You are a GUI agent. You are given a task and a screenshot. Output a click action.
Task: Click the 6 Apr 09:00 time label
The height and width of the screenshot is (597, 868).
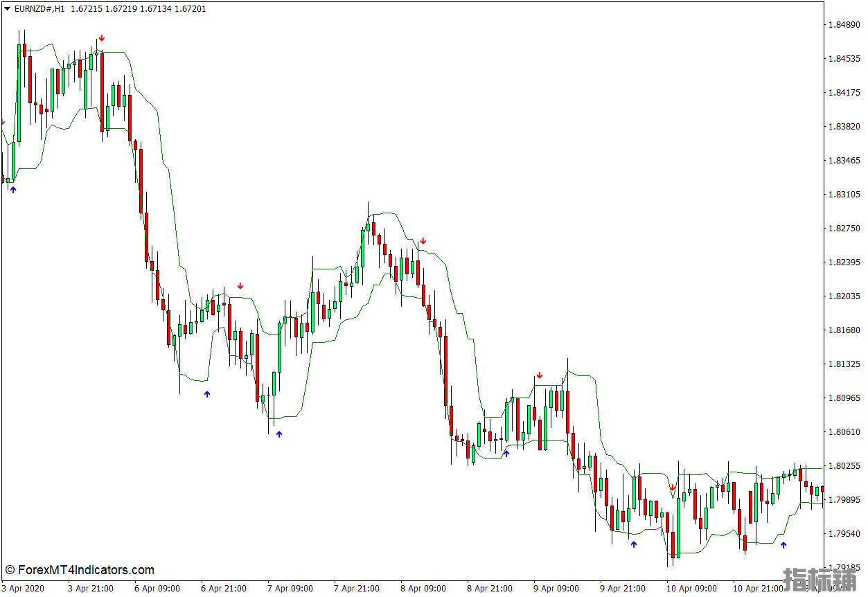pos(157,589)
